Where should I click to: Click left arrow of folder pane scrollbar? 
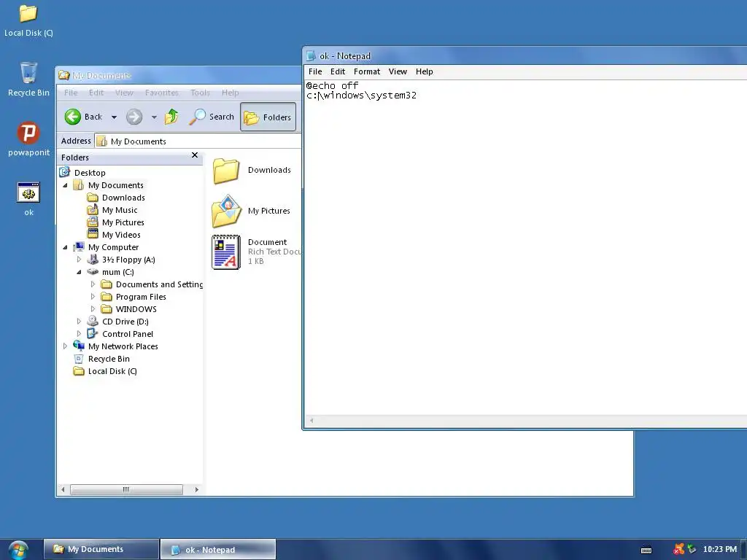coord(63,489)
